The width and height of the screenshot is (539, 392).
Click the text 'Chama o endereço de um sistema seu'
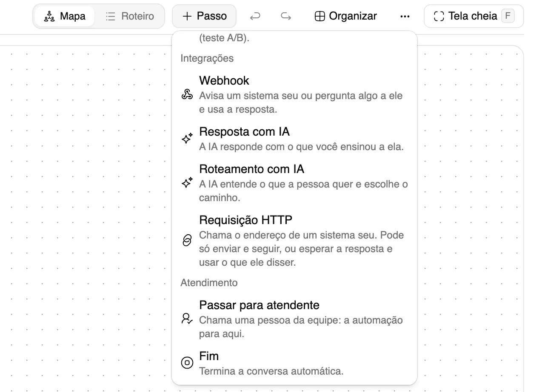288,235
